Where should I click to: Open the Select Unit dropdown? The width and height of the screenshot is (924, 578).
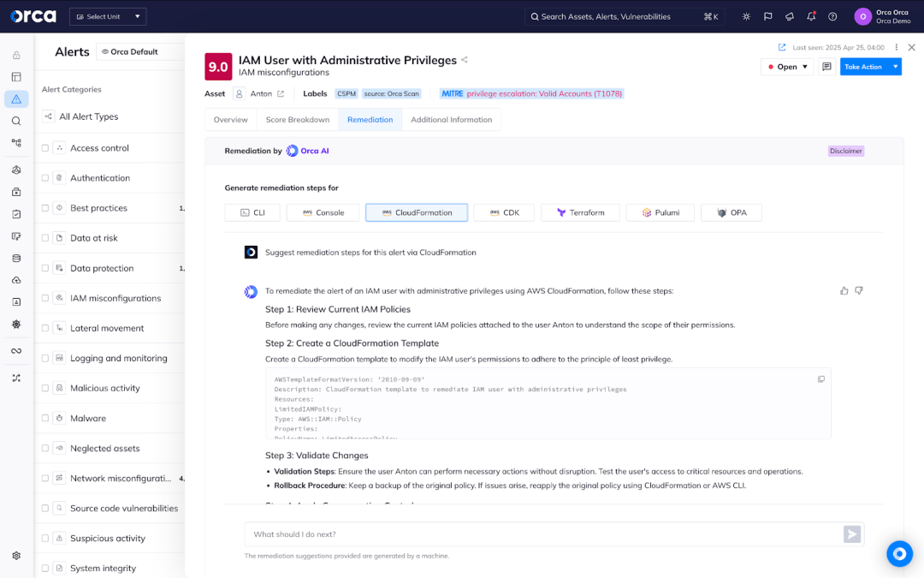pos(108,16)
